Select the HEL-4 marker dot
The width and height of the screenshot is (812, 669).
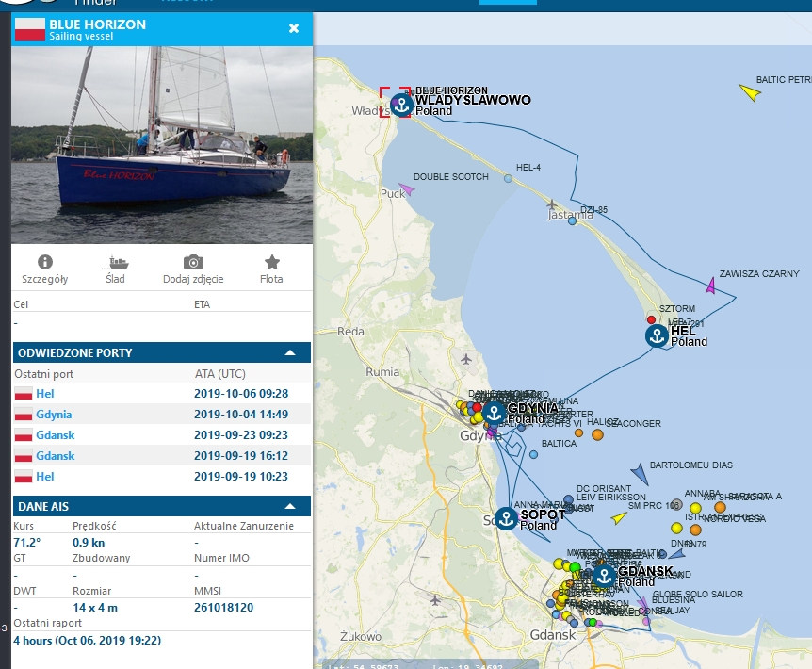tap(508, 178)
